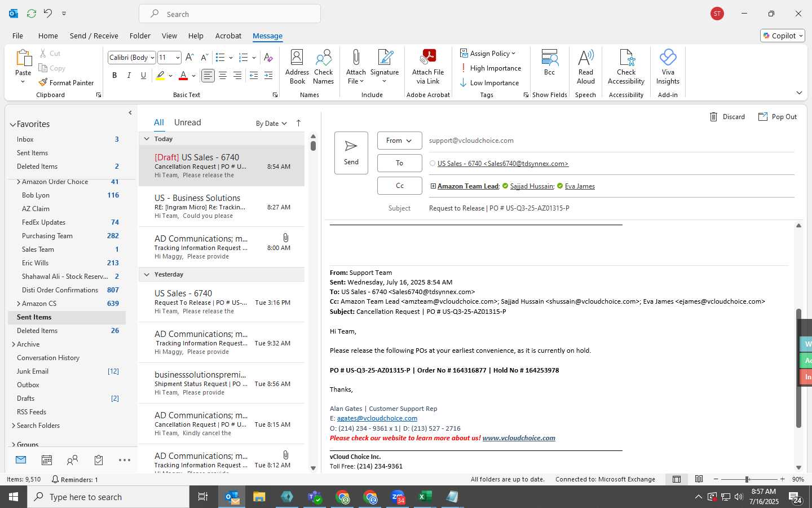Click the Send button
This screenshot has width=812, height=508.
[351, 153]
